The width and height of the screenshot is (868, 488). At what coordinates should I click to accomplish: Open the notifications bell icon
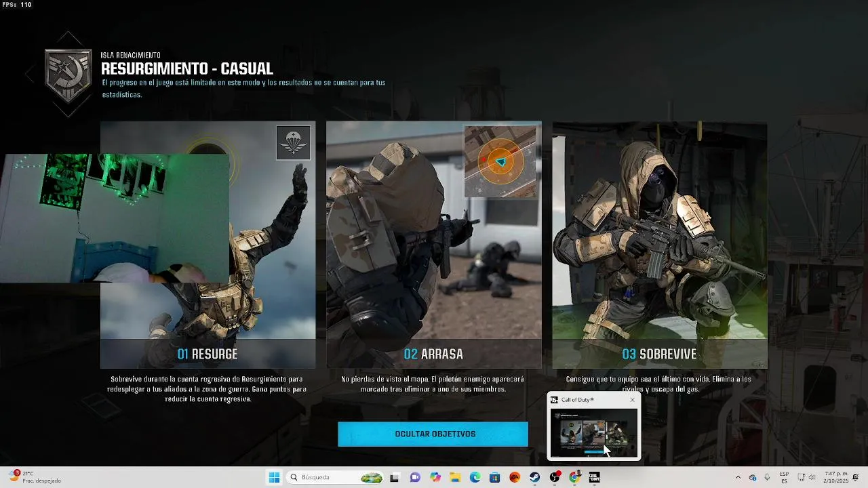tap(856, 477)
